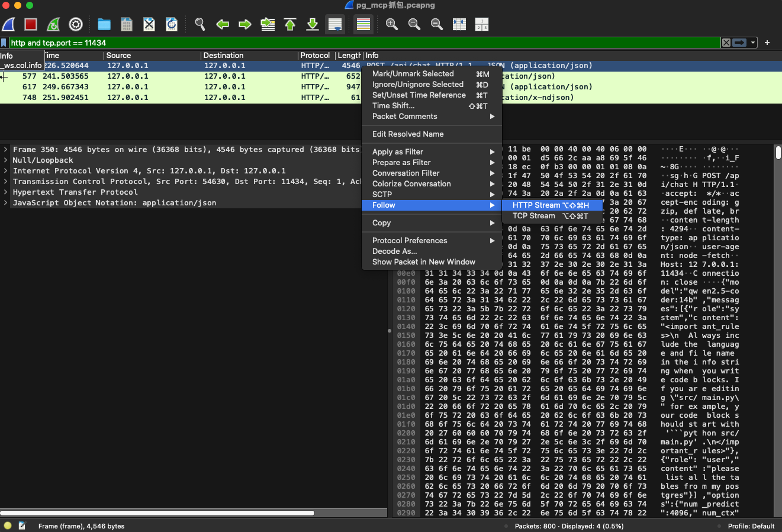Viewport: 782px width, 532px height.
Task: Select HTTP Stream in Follow submenu
Action: coord(552,205)
